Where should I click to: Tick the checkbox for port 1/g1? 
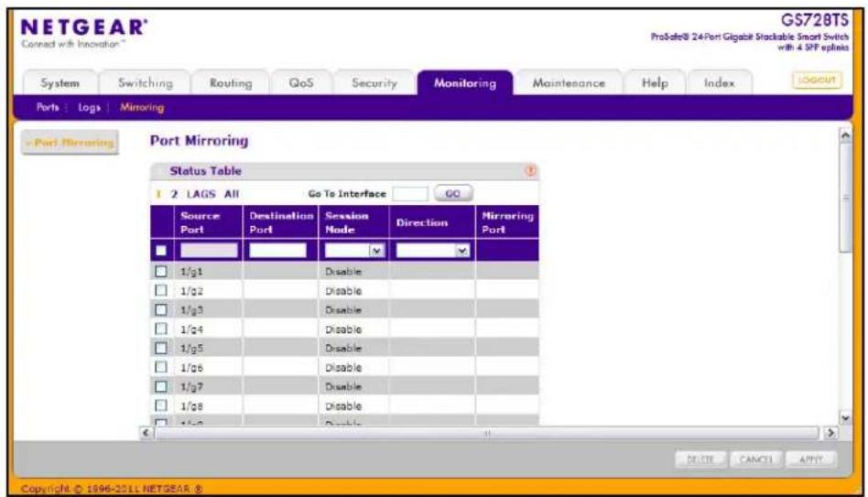[161, 271]
